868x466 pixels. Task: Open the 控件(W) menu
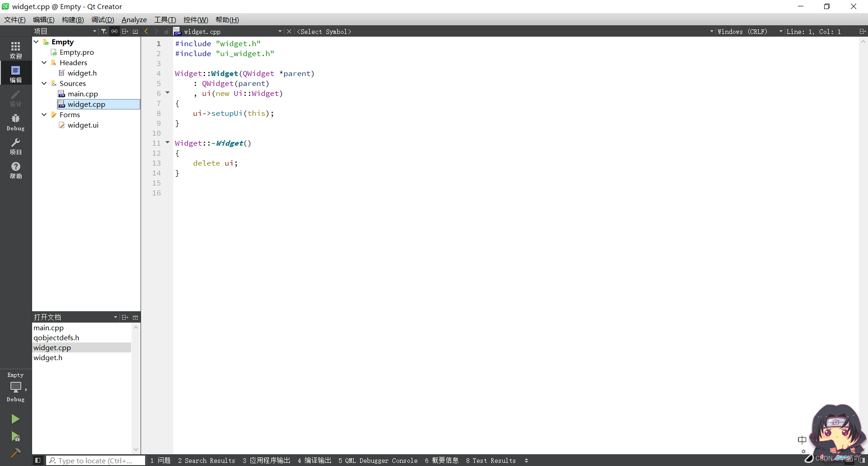coord(196,19)
